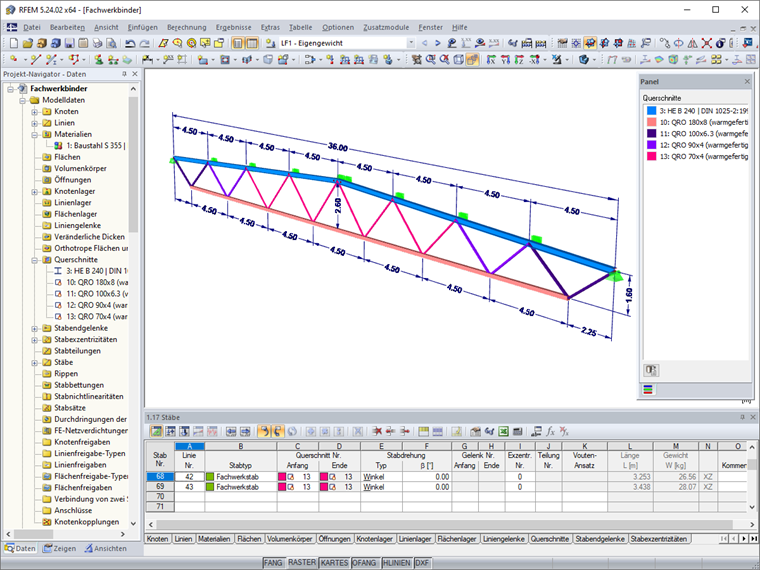
Task: Click the pink QRO 70x4 color swatch
Action: click(x=651, y=156)
